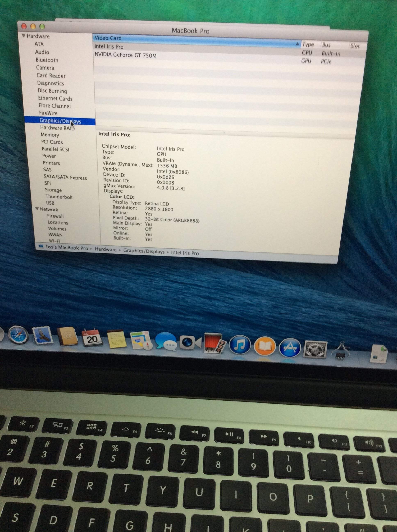Open Safari from the Dock
Screen dimensions: 397x532
click(18, 335)
